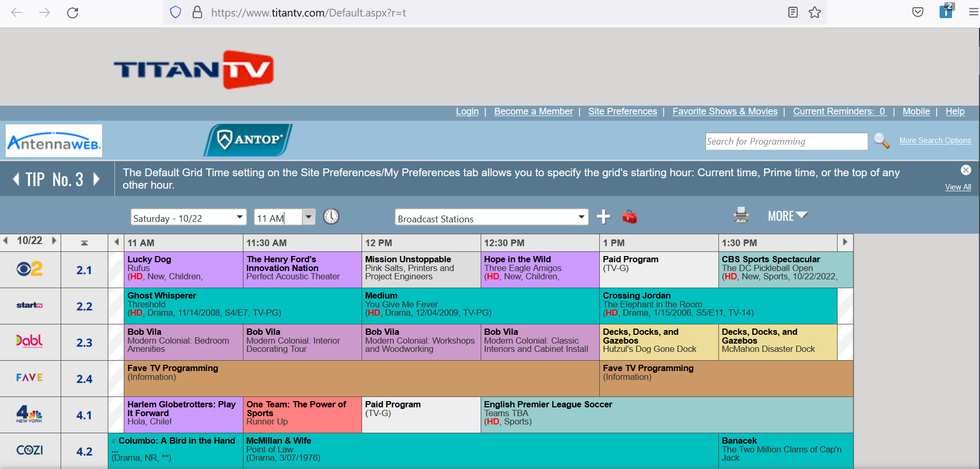Expand the MORE menu

pos(788,216)
